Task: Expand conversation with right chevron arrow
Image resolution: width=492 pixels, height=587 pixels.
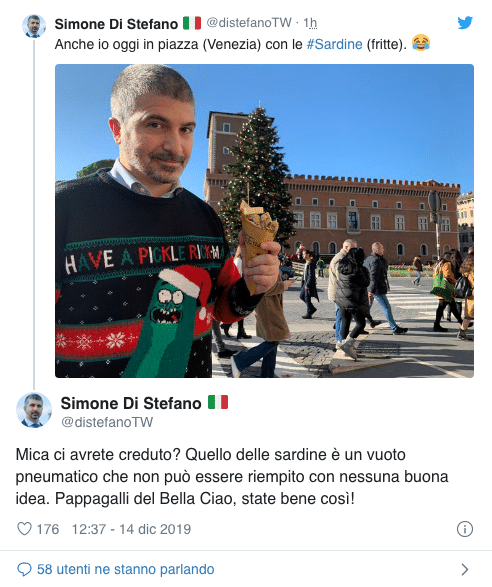Action: (x=465, y=569)
